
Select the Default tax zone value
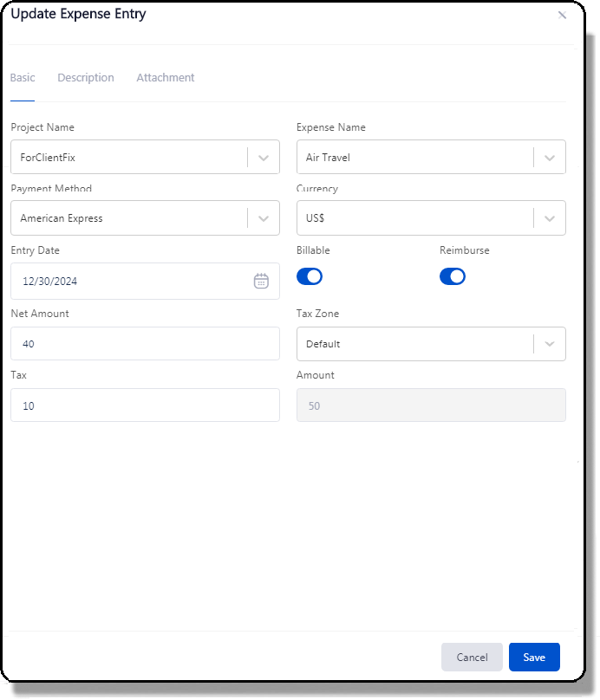(323, 344)
